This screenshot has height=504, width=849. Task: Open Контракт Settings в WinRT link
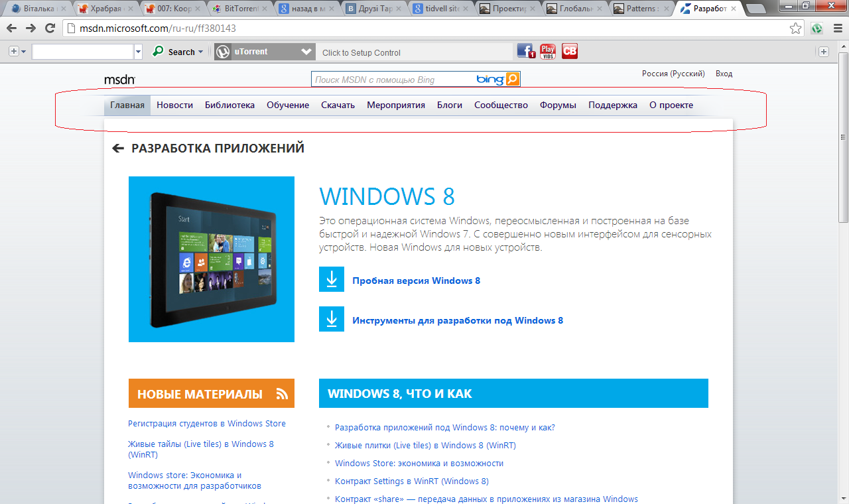(x=412, y=481)
